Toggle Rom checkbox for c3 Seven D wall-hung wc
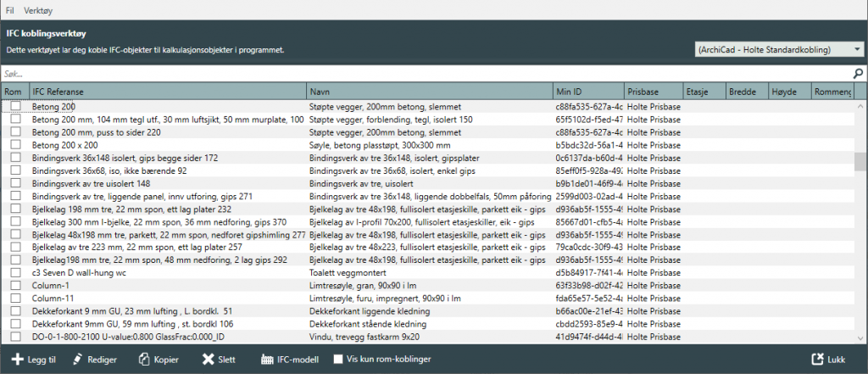 (15, 272)
